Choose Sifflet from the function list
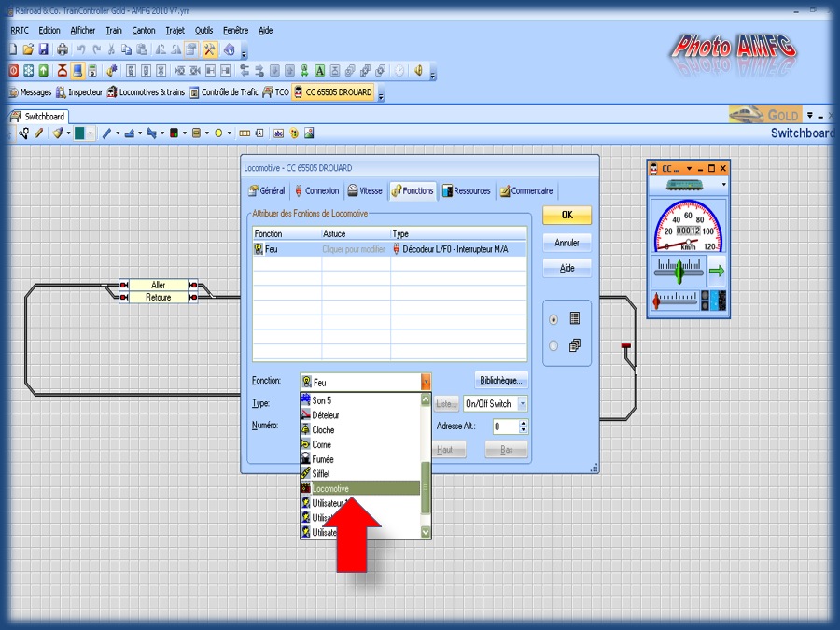 point(360,473)
